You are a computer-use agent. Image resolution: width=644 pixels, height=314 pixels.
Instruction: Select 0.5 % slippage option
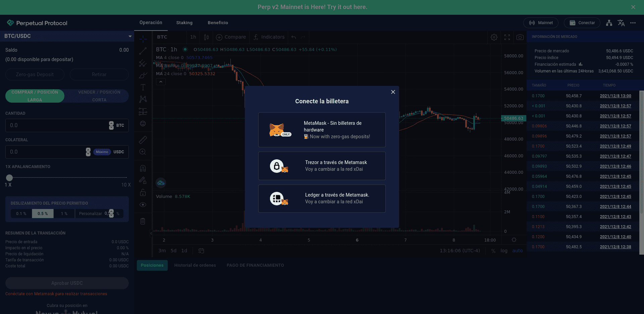pos(43,214)
